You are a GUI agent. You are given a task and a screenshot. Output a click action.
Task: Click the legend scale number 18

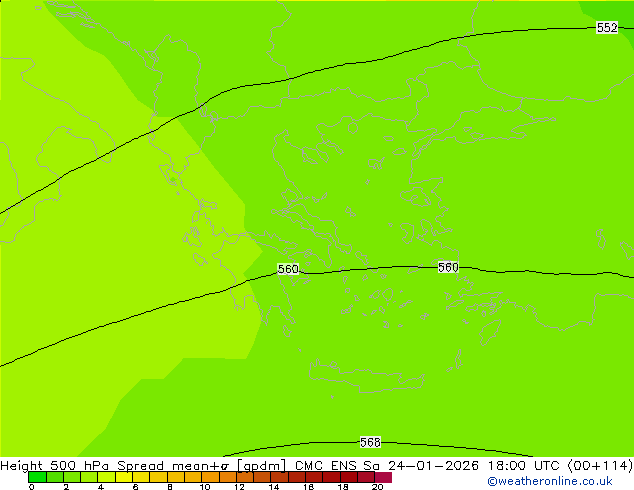[343, 487]
